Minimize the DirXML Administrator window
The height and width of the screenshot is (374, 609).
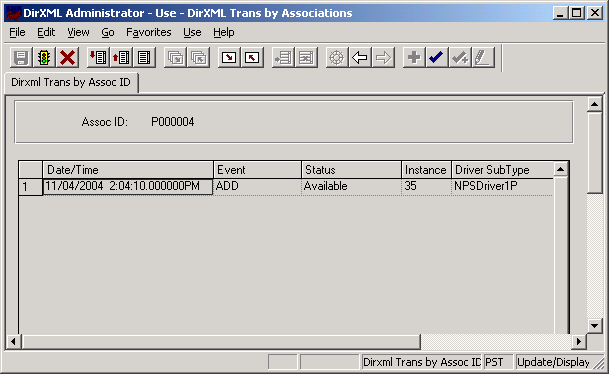point(560,13)
